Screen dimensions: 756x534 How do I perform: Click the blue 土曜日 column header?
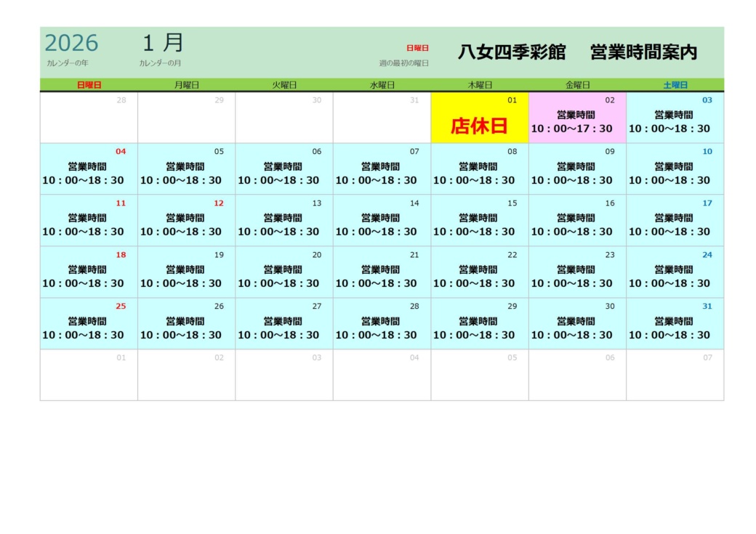point(675,85)
